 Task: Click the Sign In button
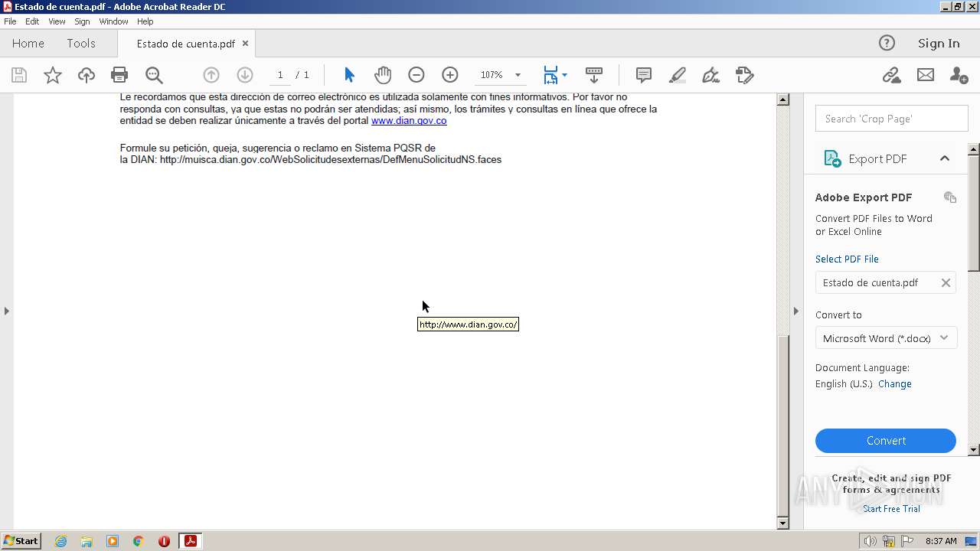939,43
